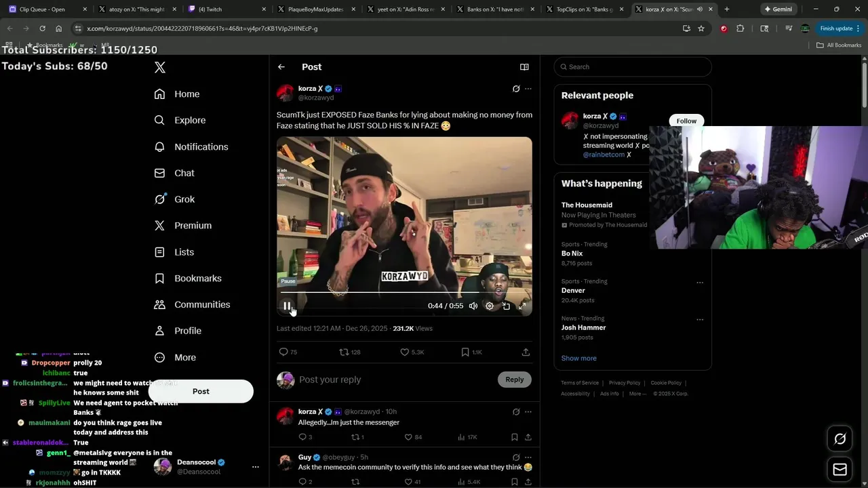Like Guy's memecoin reply (41)
The height and width of the screenshot is (488, 868).
[x=414, y=482]
